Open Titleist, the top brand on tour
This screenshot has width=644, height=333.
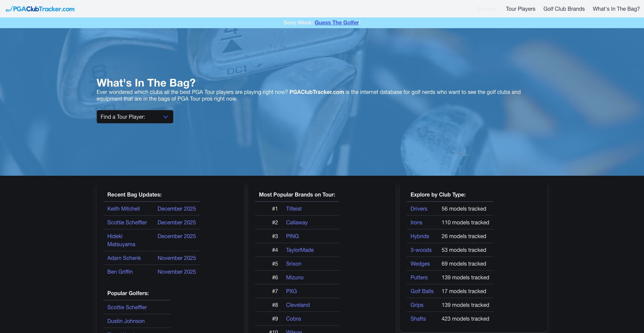(293, 209)
